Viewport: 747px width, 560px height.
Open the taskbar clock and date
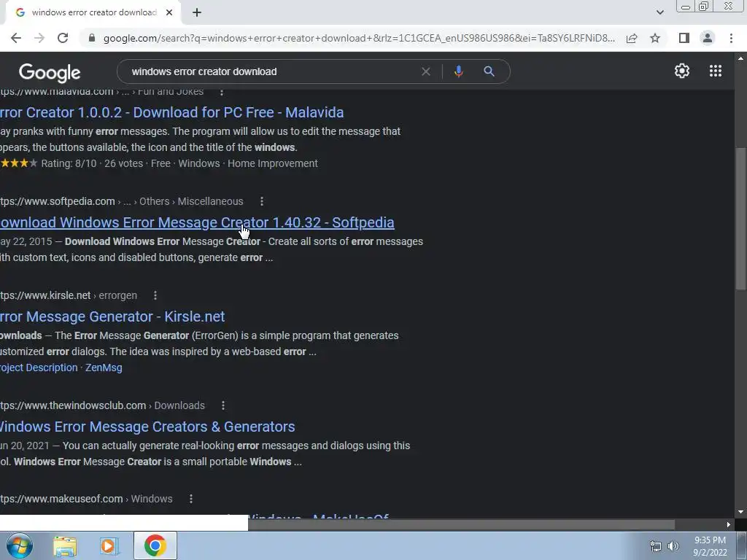(710, 546)
